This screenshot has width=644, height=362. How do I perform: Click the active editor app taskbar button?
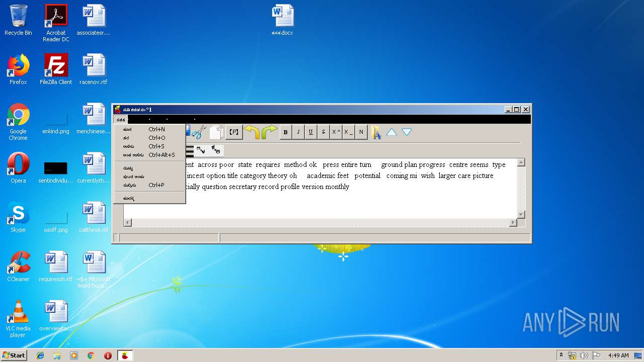pyautogui.click(x=125, y=355)
